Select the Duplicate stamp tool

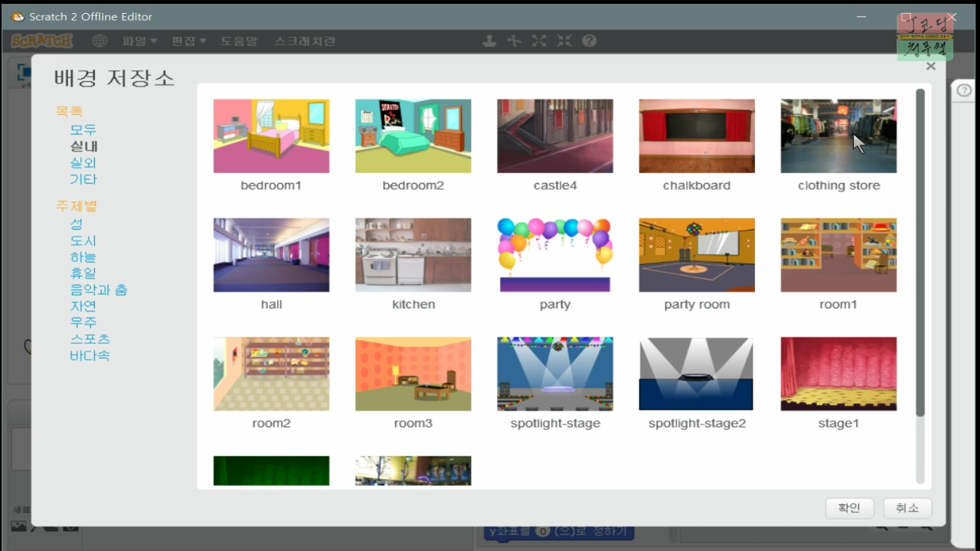(489, 41)
